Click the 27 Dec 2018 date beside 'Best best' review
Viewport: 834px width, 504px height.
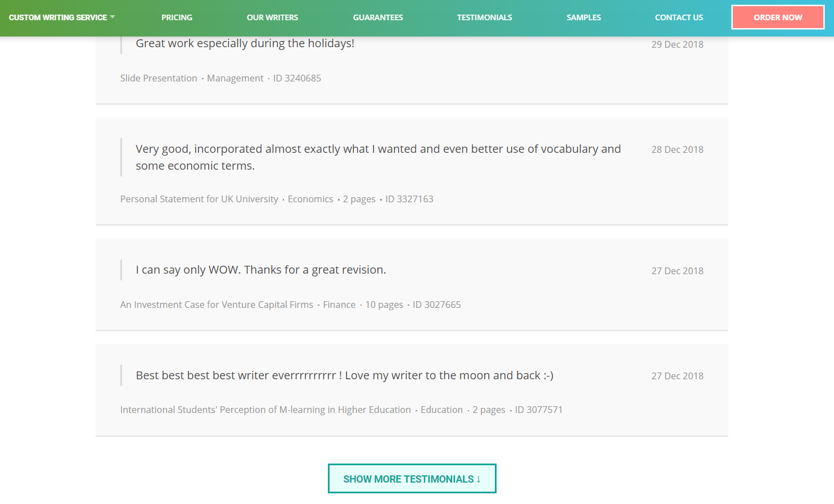(677, 376)
